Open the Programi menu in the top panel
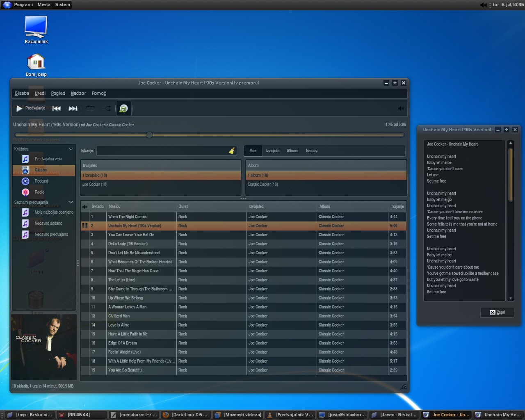The height and width of the screenshot is (420, 525). pyautogui.click(x=23, y=5)
